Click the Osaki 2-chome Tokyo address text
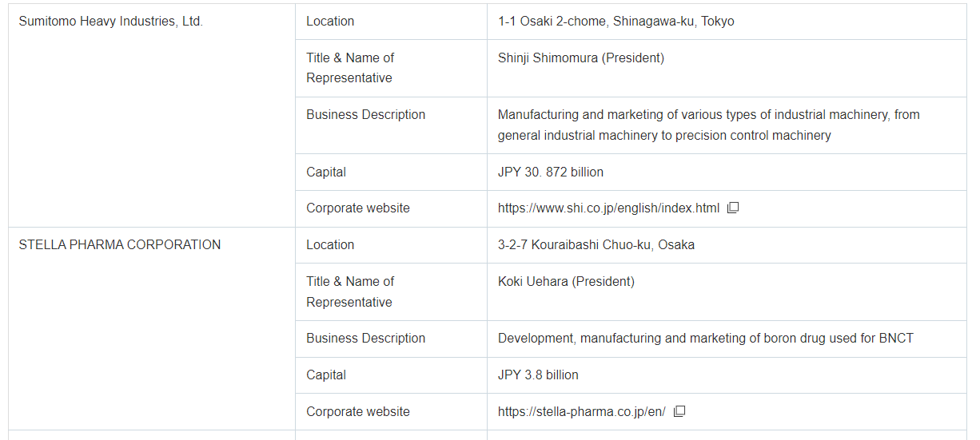Screen dimensions: 980x440 pos(615,22)
